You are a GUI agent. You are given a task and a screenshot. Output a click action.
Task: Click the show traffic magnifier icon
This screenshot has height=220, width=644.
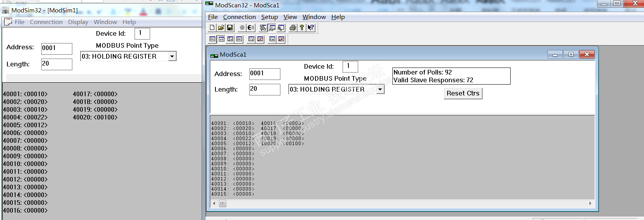pyautogui.click(x=281, y=28)
